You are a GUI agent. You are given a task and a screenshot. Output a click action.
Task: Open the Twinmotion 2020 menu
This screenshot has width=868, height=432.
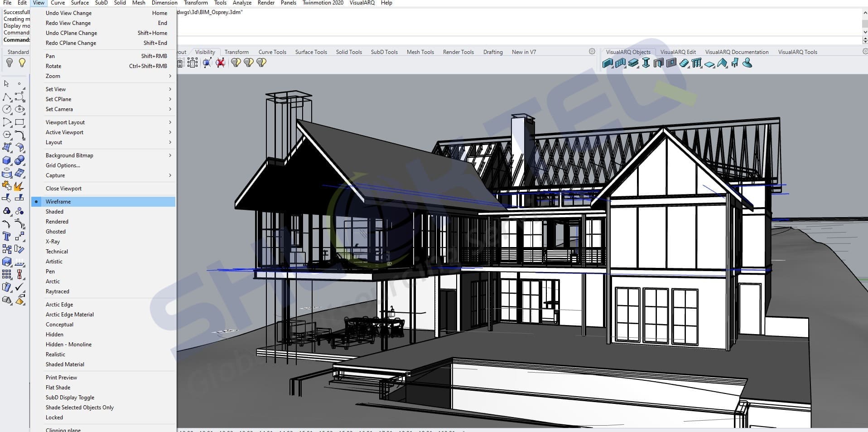point(323,3)
